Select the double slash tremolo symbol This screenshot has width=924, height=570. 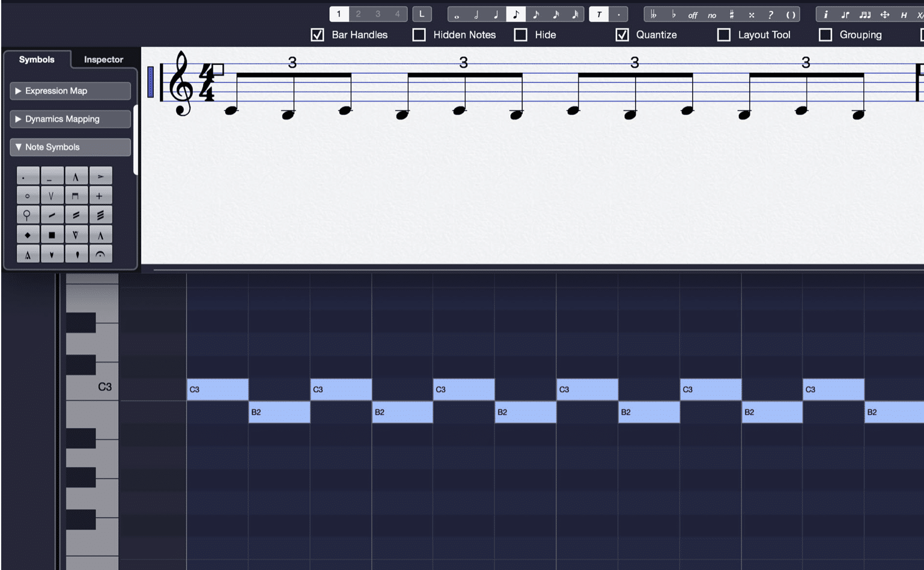click(x=76, y=215)
